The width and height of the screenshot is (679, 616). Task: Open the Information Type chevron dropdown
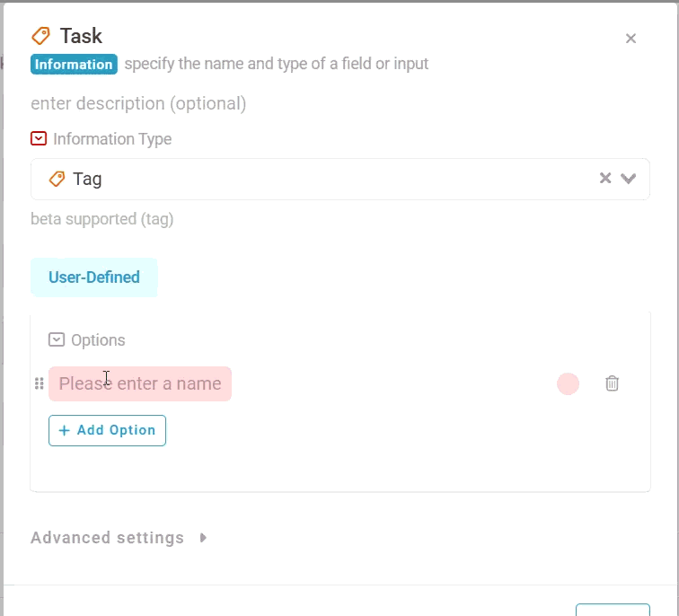(629, 179)
